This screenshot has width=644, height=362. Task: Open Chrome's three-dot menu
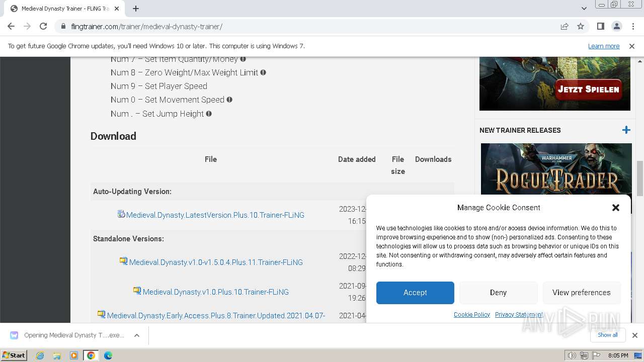(x=632, y=26)
